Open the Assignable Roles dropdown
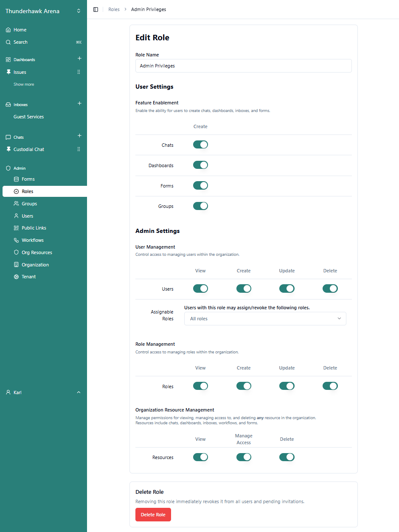This screenshot has width=399, height=532. [x=265, y=319]
